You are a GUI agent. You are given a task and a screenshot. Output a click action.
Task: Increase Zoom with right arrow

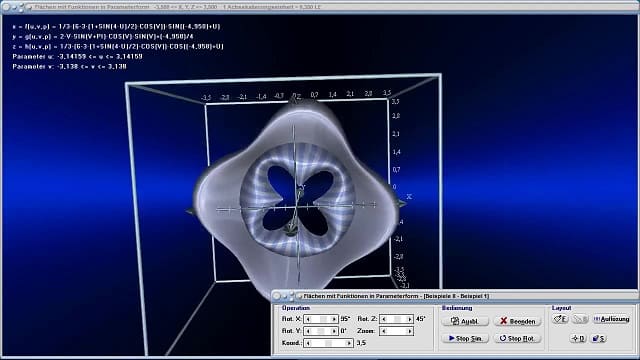tap(410, 331)
